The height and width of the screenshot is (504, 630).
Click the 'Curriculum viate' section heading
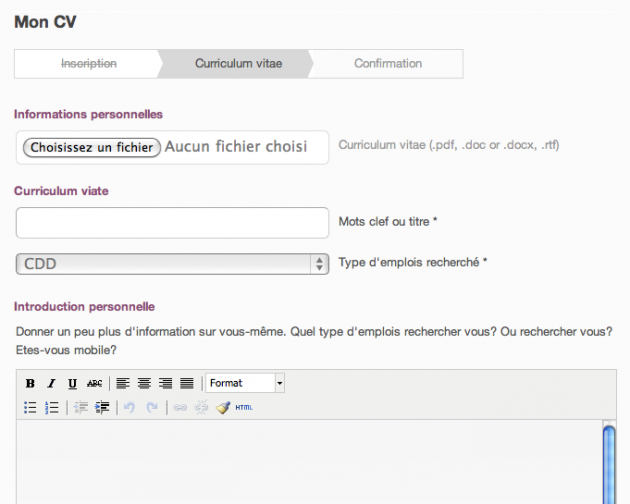pos(61,191)
